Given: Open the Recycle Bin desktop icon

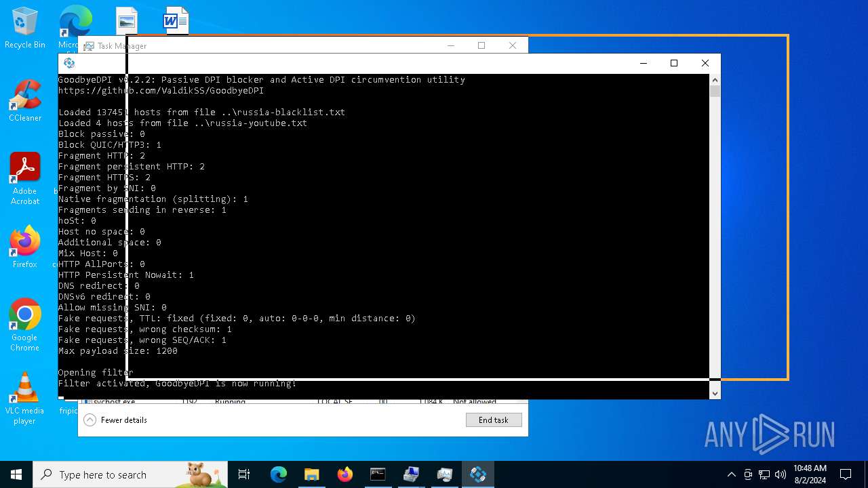Looking at the screenshot, I should [x=24, y=28].
